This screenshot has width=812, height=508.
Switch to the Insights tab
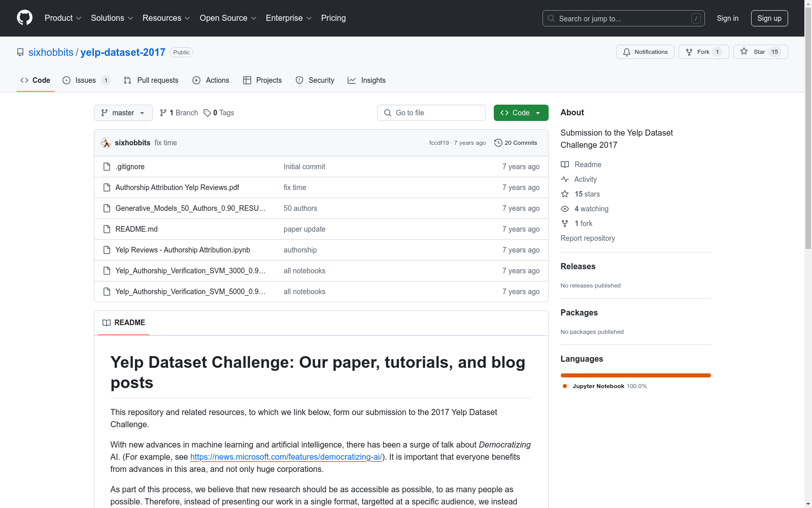367,80
